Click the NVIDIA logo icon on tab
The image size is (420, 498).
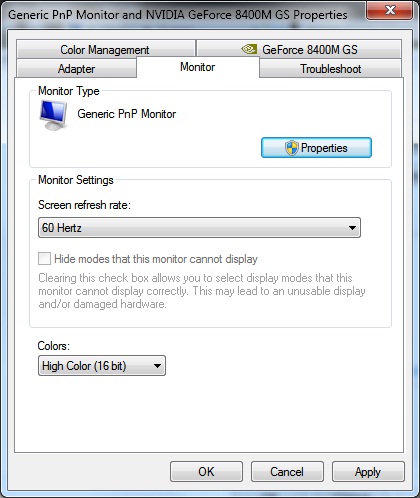point(249,49)
